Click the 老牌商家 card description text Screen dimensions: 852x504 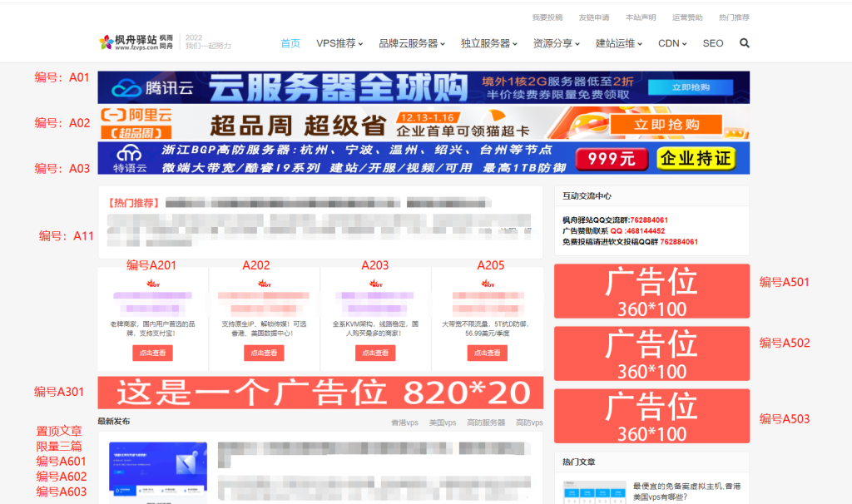click(153, 329)
